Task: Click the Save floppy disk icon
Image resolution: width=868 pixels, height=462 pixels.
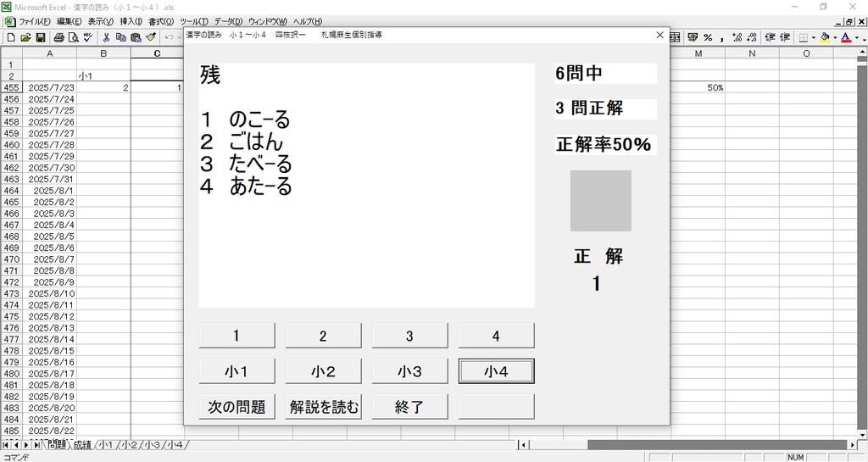Action: click(x=41, y=37)
